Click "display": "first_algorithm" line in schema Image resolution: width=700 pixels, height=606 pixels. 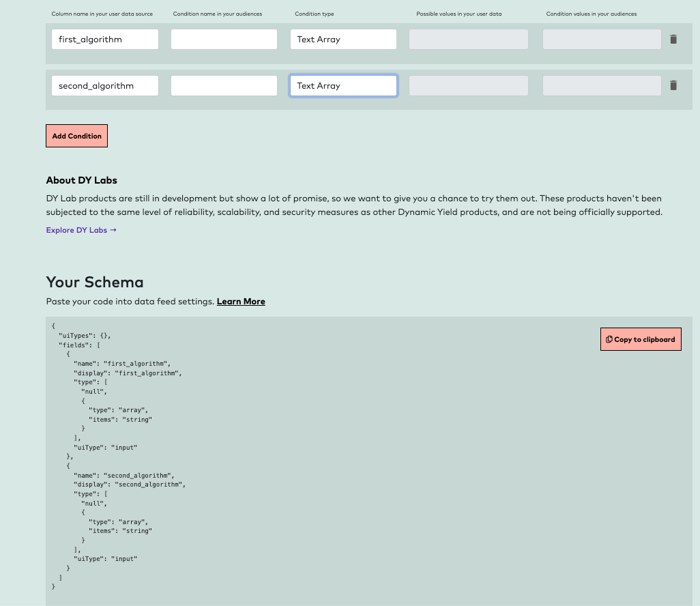point(128,373)
